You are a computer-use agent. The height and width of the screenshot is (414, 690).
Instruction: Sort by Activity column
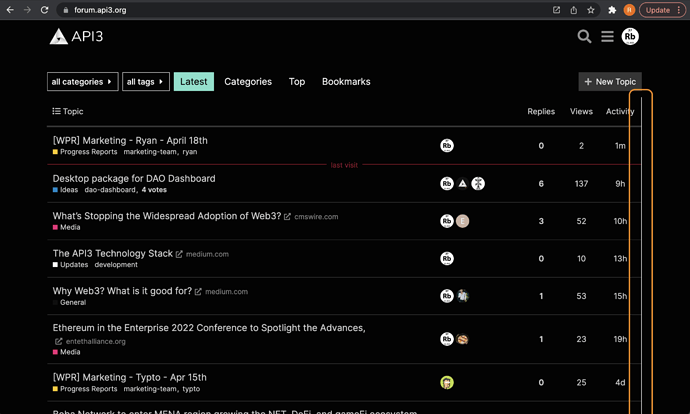point(620,112)
